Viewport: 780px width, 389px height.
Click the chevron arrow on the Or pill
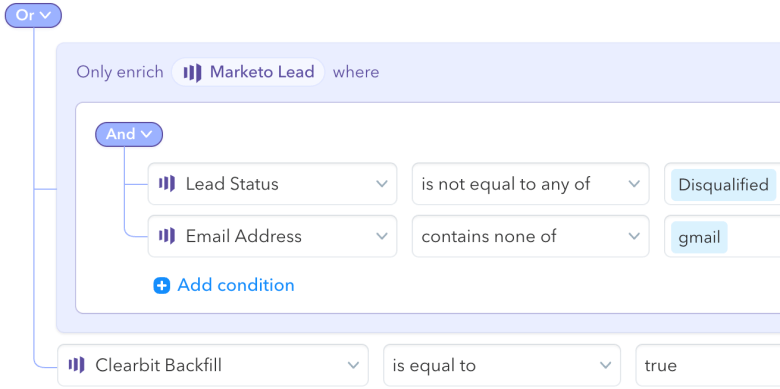click(x=45, y=15)
